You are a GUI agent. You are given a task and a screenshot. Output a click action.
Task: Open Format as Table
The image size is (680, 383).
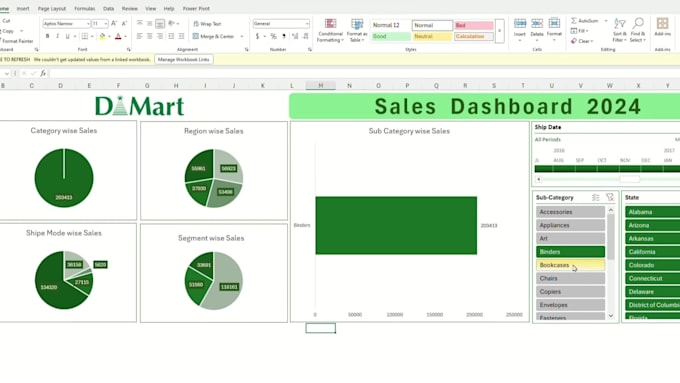pos(357,30)
